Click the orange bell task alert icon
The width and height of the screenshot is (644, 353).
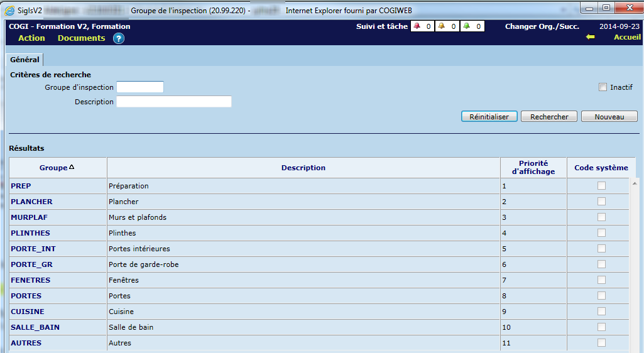[441, 26]
